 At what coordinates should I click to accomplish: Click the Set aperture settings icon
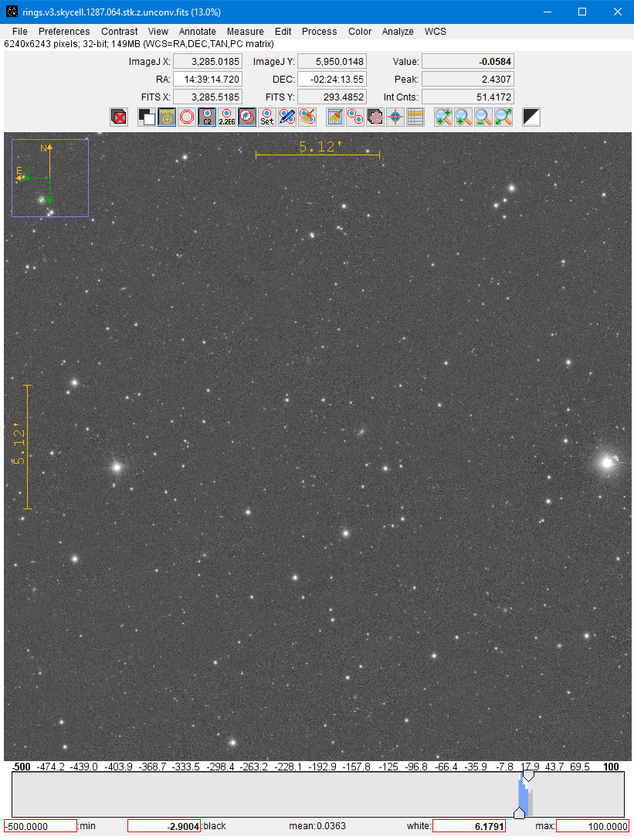tap(267, 117)
